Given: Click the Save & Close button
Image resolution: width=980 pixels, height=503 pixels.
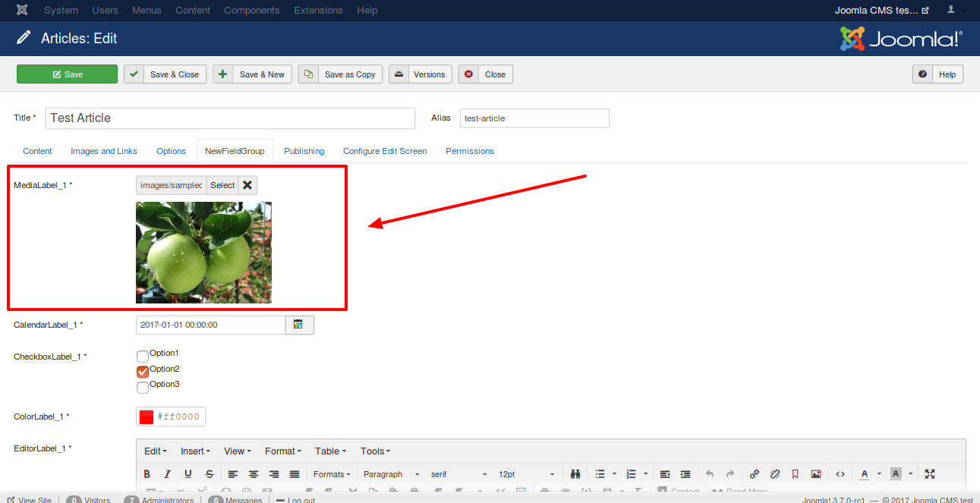Looking at the screenshot, I should tap(165, 74).
